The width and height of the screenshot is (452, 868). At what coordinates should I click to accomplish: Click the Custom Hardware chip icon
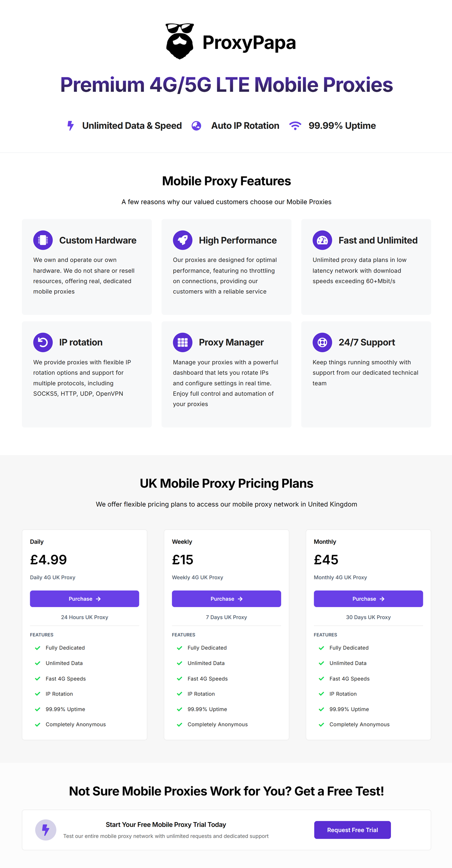click(43, 240)
